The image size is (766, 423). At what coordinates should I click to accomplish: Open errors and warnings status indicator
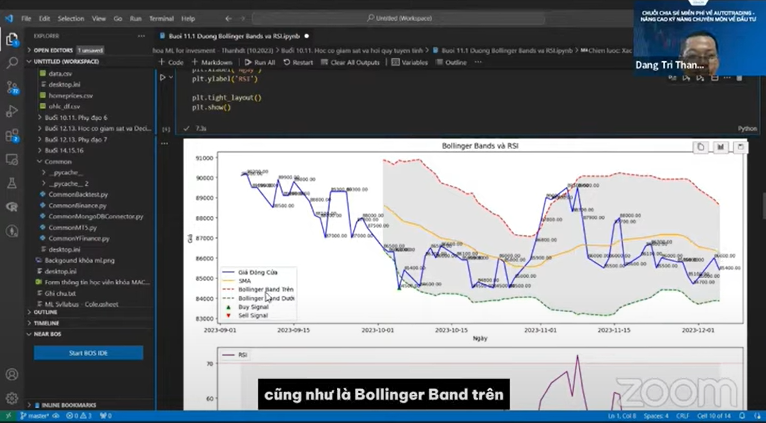tap(79, 416)
